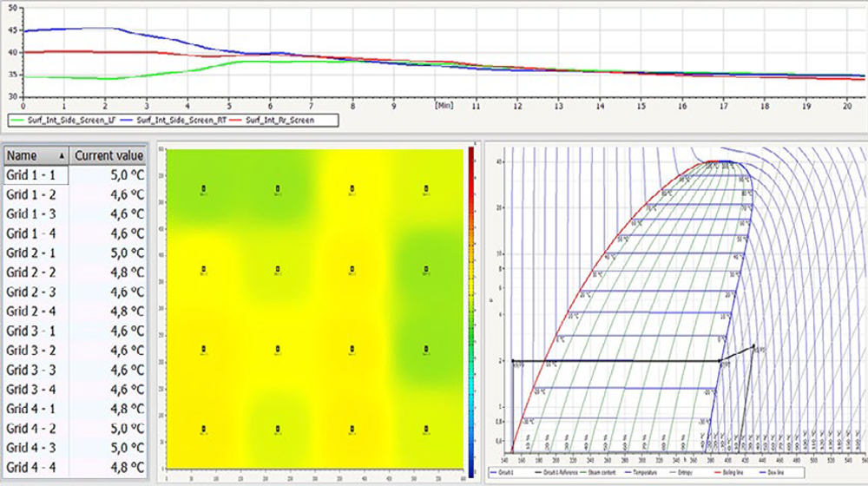Click the 4,8 °C value of Grid 4 - 1
The image size is (868, 486).
tap(128, 409)
